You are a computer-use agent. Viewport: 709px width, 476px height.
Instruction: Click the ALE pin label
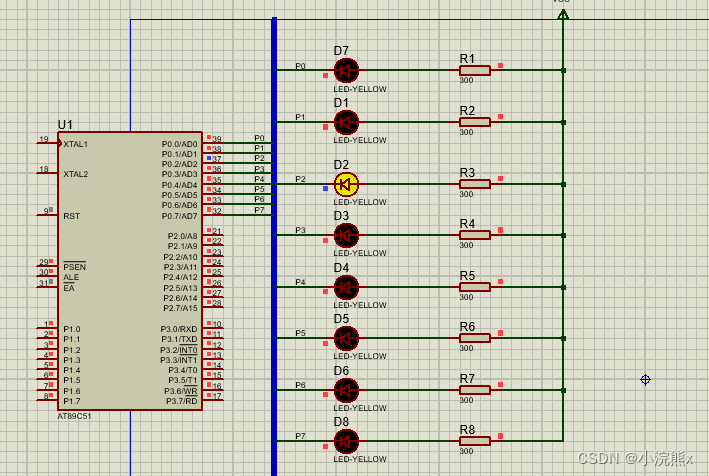pos(71,277)
